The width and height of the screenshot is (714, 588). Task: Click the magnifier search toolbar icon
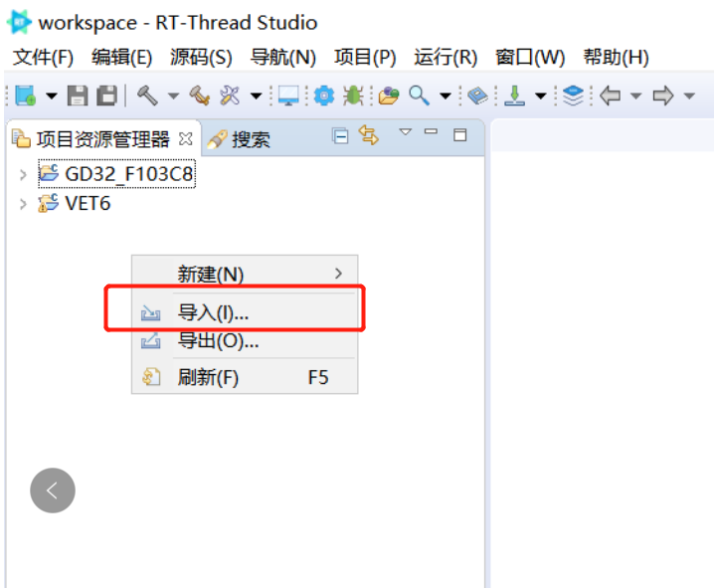419,96
